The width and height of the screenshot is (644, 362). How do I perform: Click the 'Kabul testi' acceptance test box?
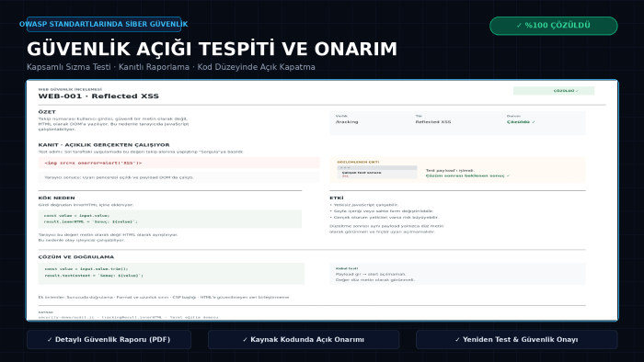(x=457, y=274)
